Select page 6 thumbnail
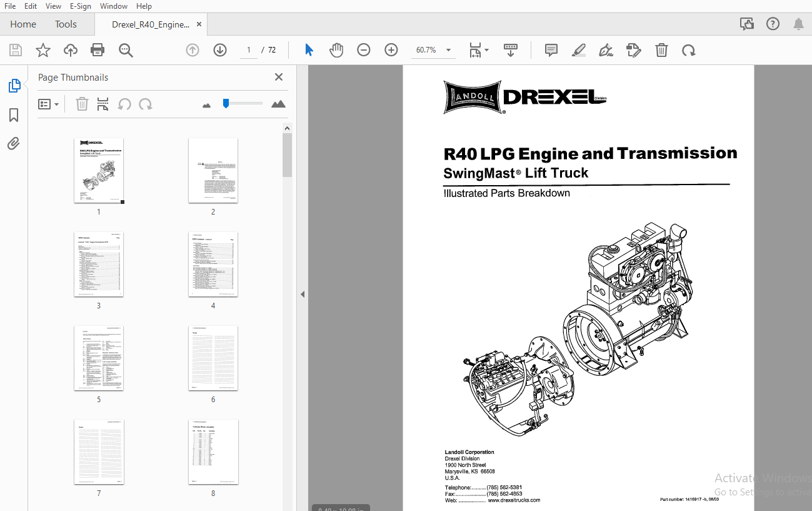Viewport: 812px width, 511px height. tap(213, 358)
